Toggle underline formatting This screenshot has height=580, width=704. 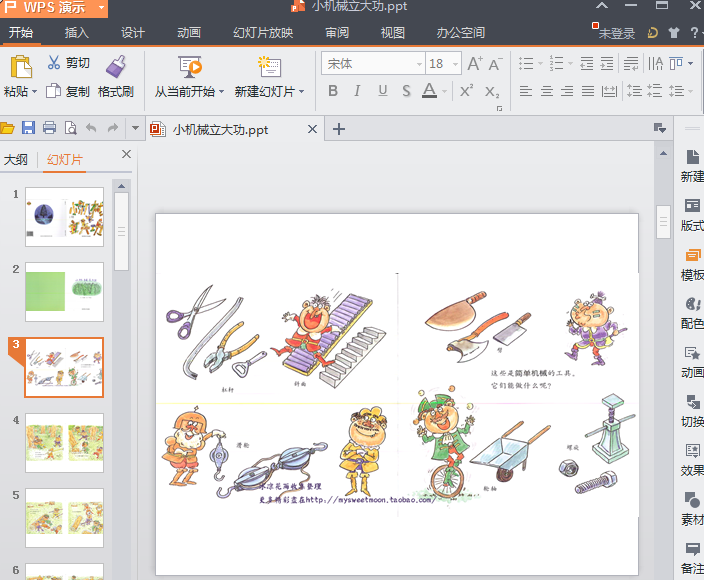point(383,91)
